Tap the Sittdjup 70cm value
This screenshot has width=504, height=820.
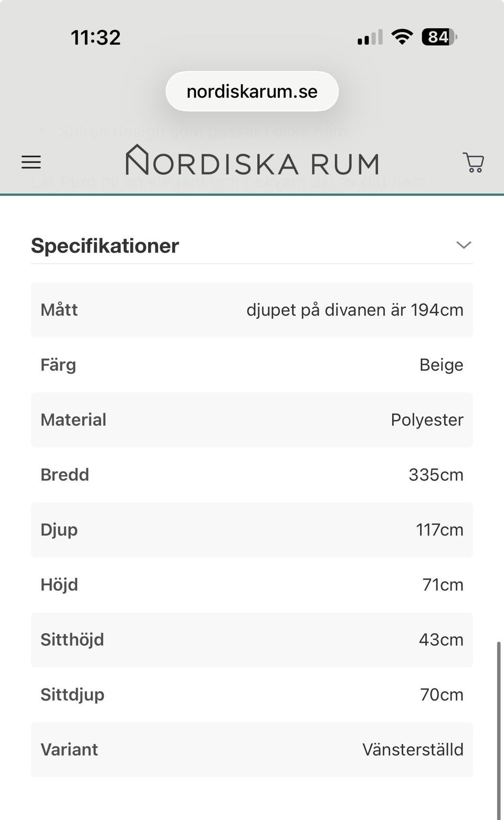[x=442, y=695]
